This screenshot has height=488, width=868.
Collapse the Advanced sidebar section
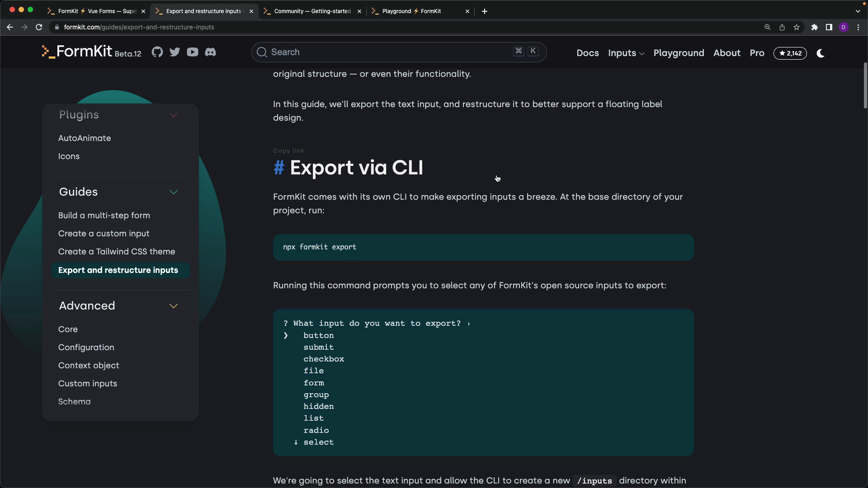[x=174, y=306]
